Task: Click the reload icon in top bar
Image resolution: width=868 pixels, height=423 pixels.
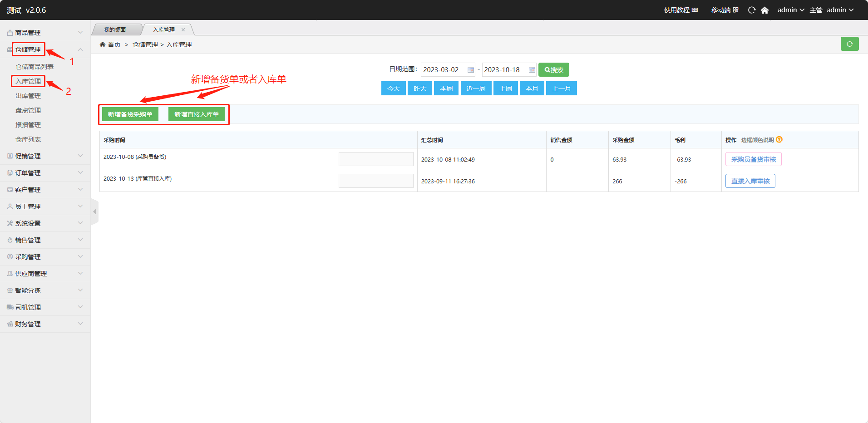Action: click(752, 10)
